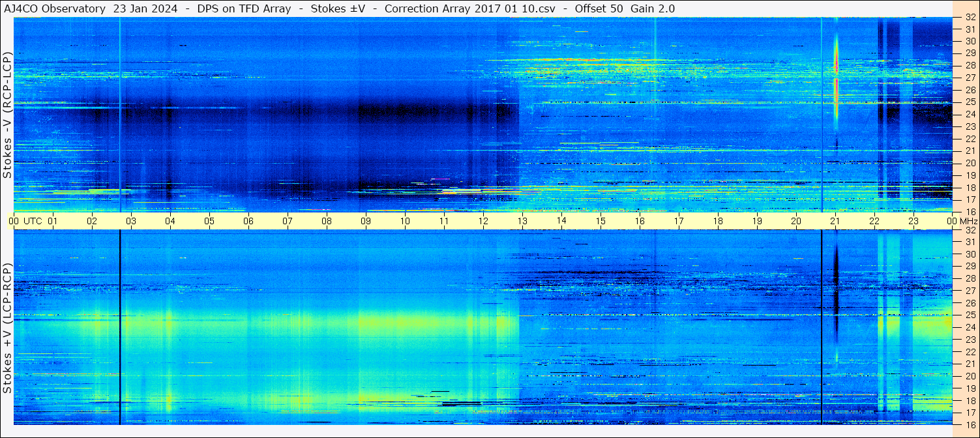980x438 pixels.
Task: Click the 19 MHz tick on lower panel scale
Action: [970, 388]
